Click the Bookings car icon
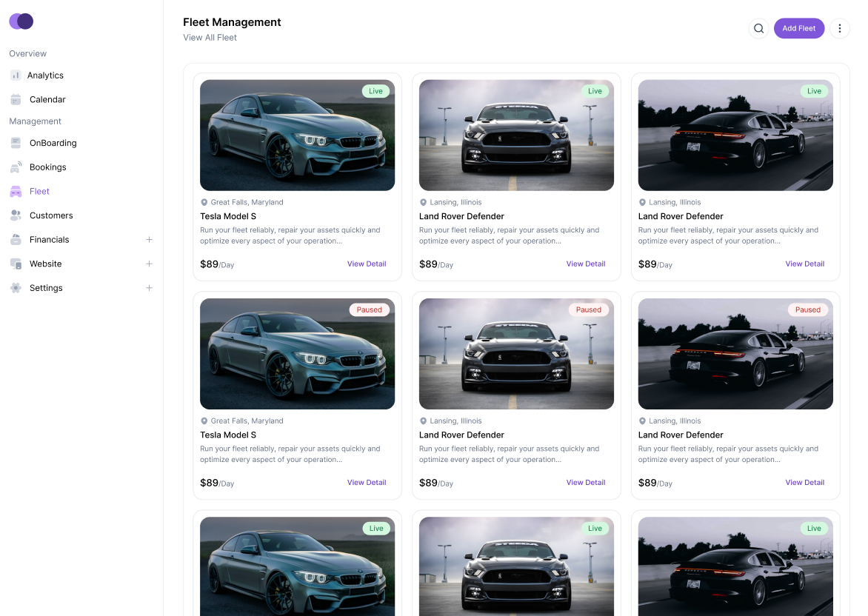 click(16, 167)
